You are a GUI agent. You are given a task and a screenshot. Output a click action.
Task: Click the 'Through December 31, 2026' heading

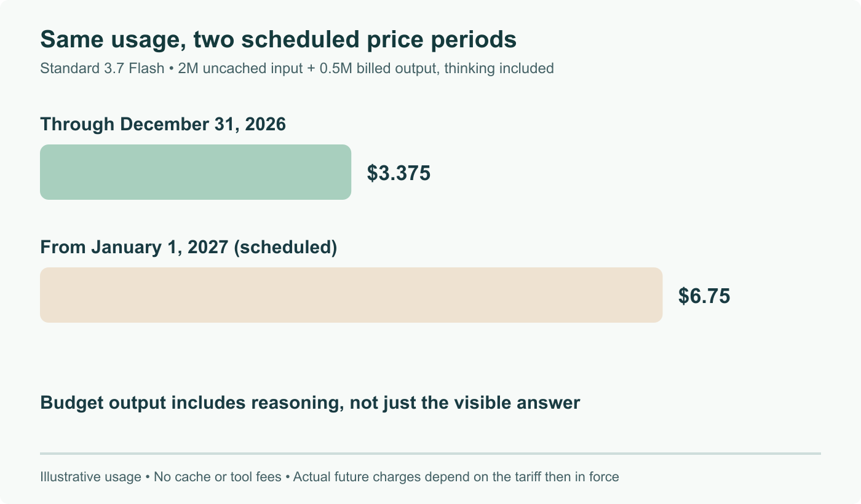point(163,125)
